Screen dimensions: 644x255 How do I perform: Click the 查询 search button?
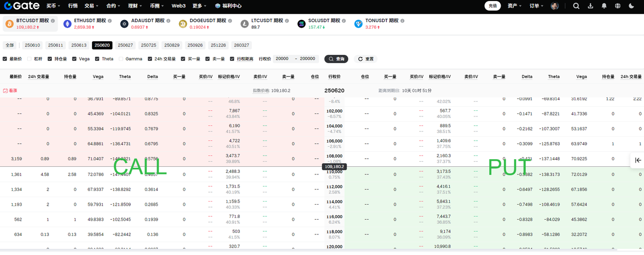(336, 59)
